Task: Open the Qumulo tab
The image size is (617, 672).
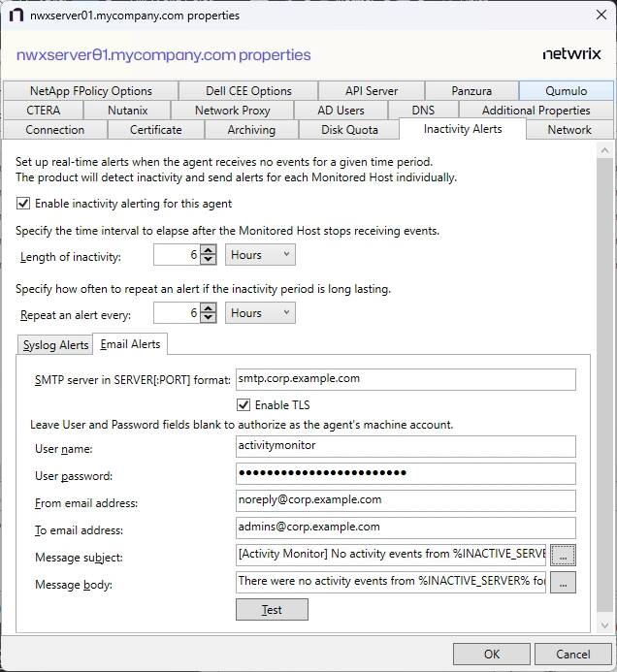Action: tap(566, 91)
